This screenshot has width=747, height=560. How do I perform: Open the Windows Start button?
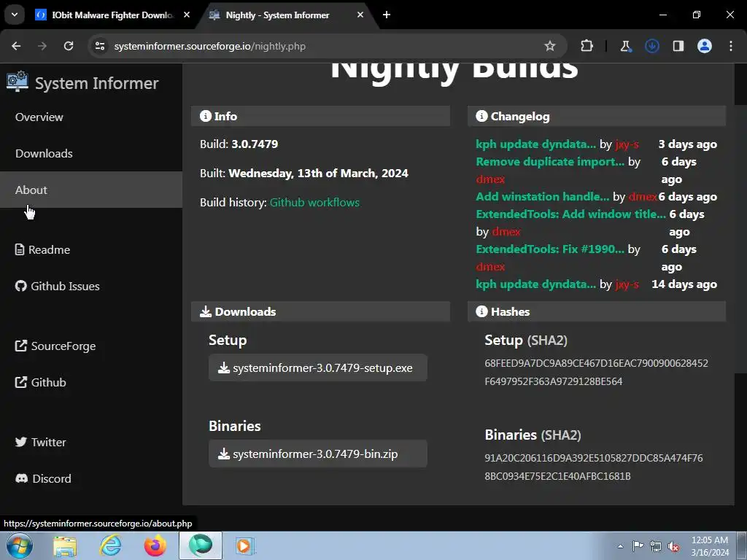tap(19, 545)
